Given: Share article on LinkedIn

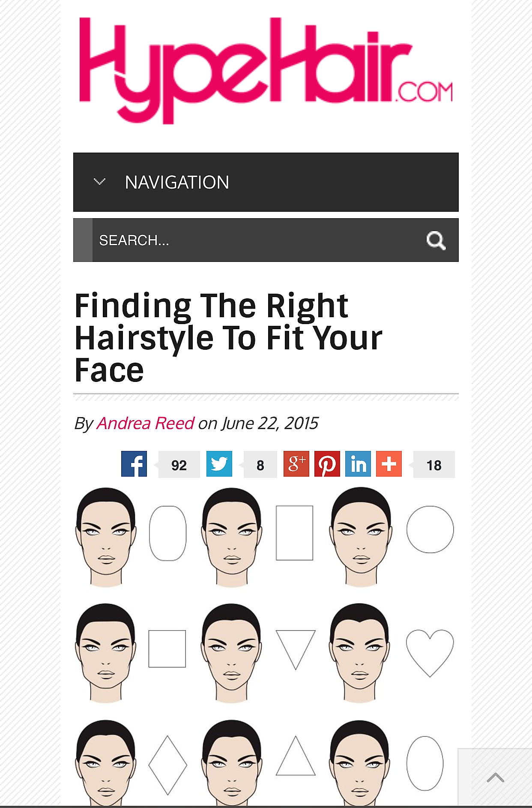Looking at the screenshot, I should point(358,464).
